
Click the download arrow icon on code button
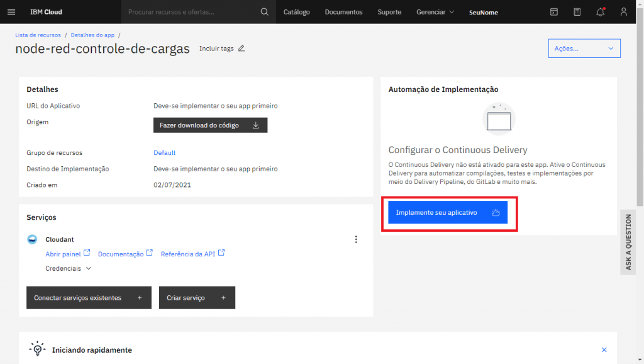click(255, 125)
